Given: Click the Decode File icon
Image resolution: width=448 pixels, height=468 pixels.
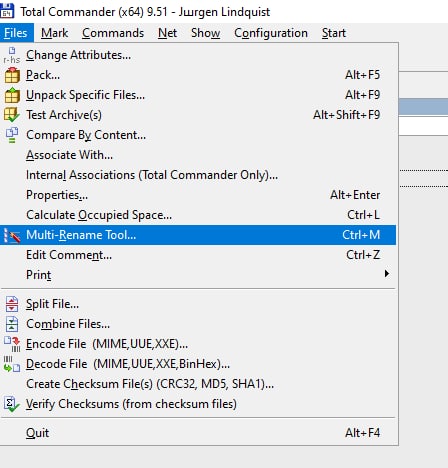Looking at the screenshot, I should [x=12, y=364].
